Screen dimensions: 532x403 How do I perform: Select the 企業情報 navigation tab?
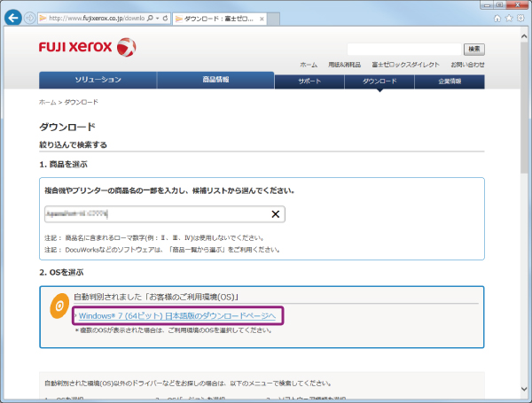pos(450,81)
